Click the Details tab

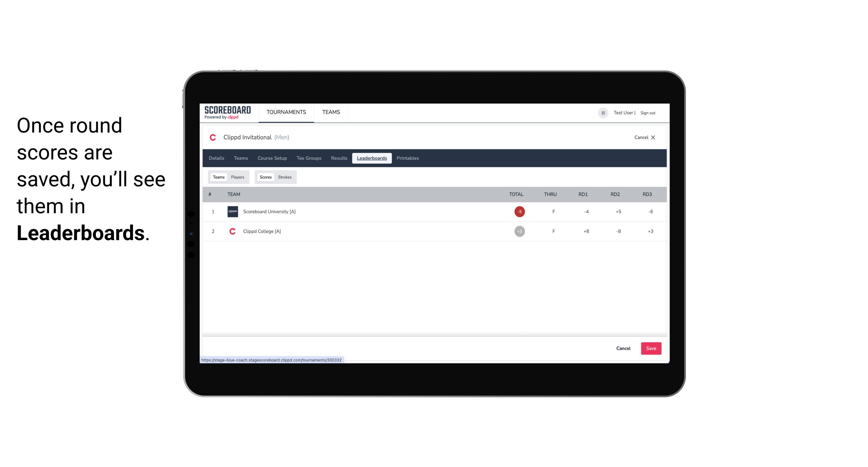(216, 158)
